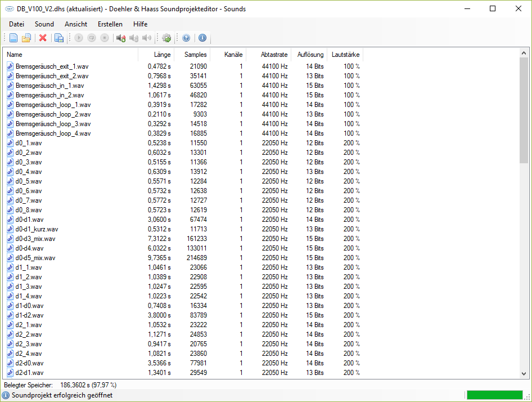
Task: Open help via the question mark icon
Action: click(x=186, y=38)
